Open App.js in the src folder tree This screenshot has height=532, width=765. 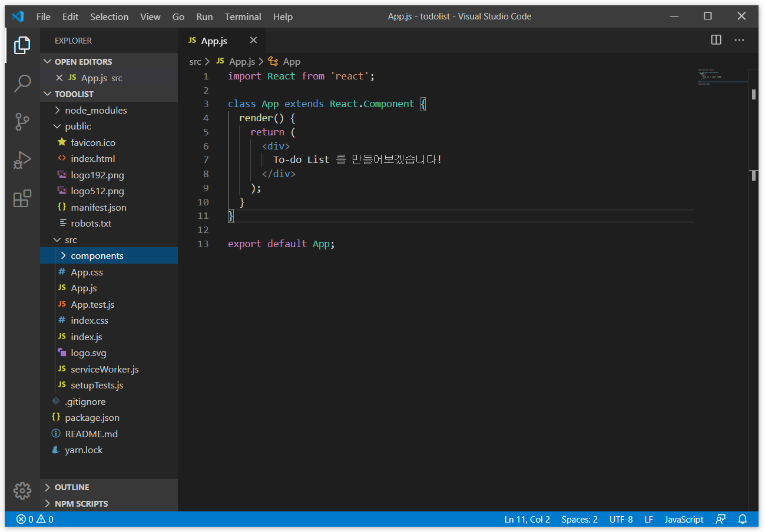[109, 288]
